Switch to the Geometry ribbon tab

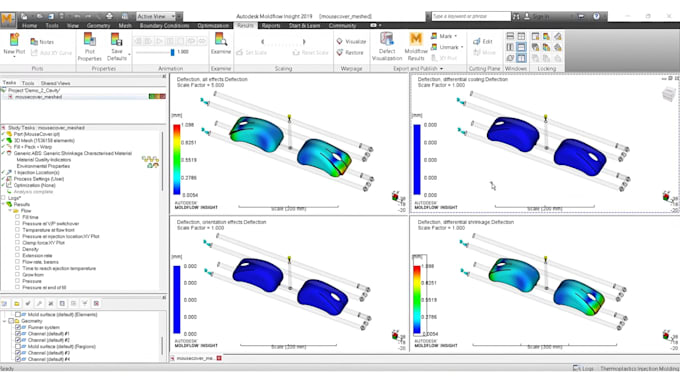tap(98, 26)
